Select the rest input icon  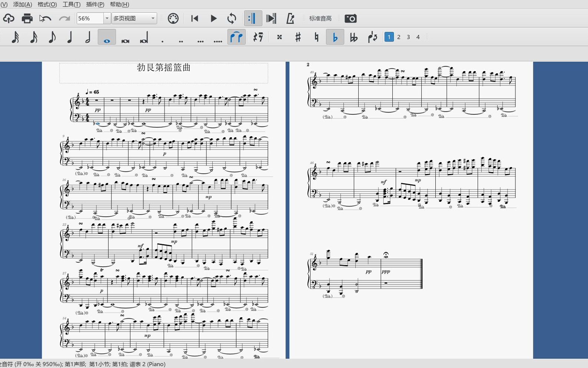point(258,37)
